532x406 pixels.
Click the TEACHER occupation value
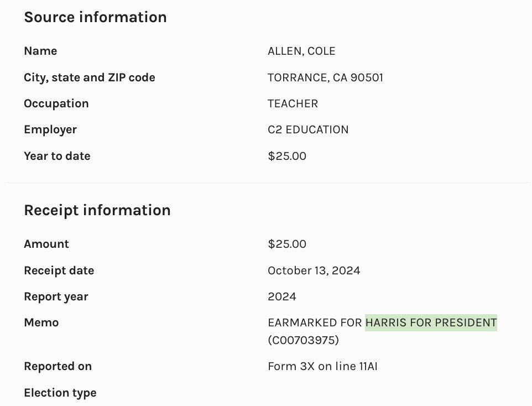pos(293,103)
